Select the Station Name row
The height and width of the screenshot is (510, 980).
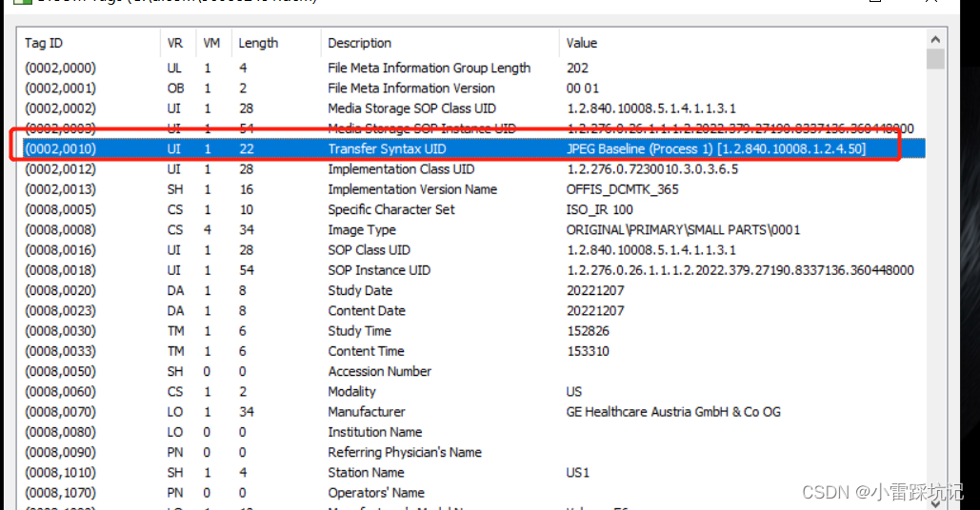coord(473,473)
